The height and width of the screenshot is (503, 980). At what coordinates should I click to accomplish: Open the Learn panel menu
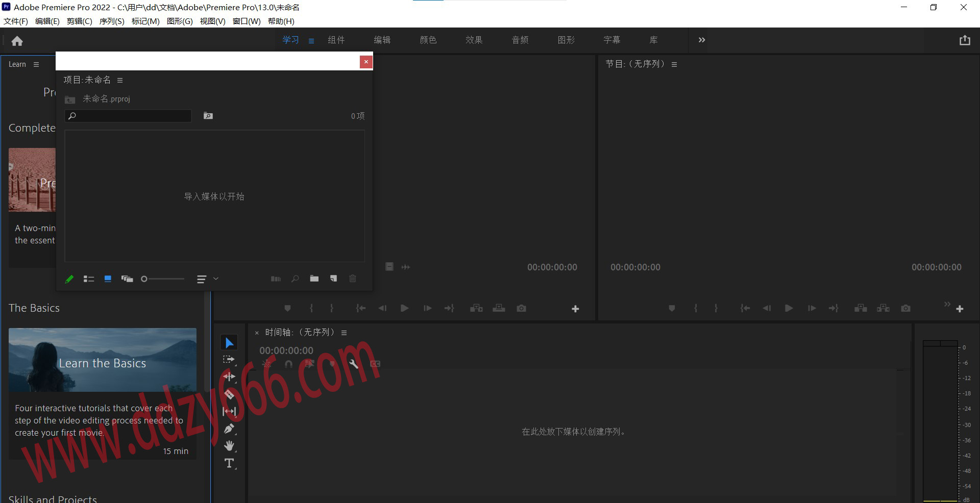[x=36, y=64]
